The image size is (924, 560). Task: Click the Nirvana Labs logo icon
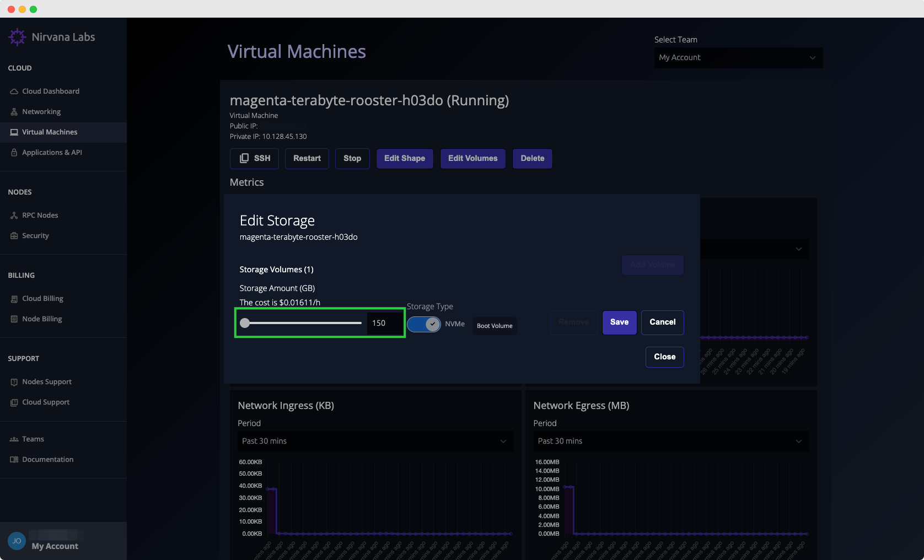click(x=17, y=37)
